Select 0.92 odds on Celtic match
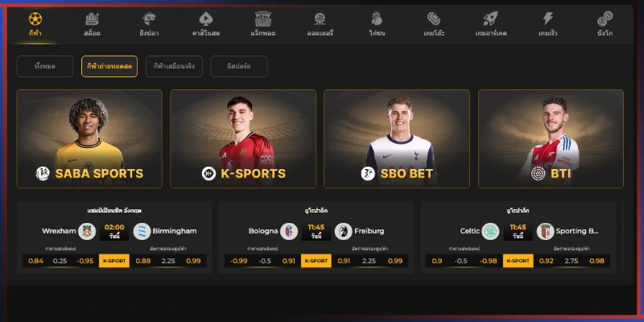The width and height of the screenshot is (644, 322). point(547,261)
